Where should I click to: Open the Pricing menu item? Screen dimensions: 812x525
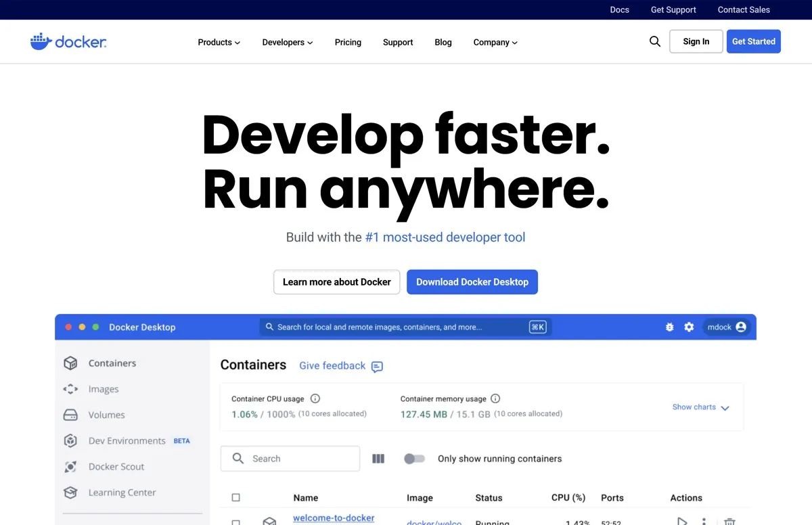point(348,42)
